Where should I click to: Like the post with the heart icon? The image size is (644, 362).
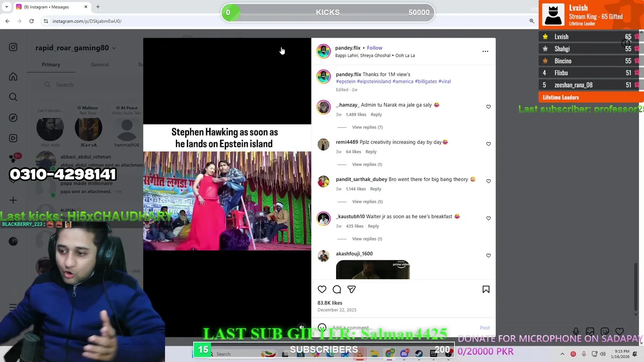pyautogui.click(x=322, y=289)
